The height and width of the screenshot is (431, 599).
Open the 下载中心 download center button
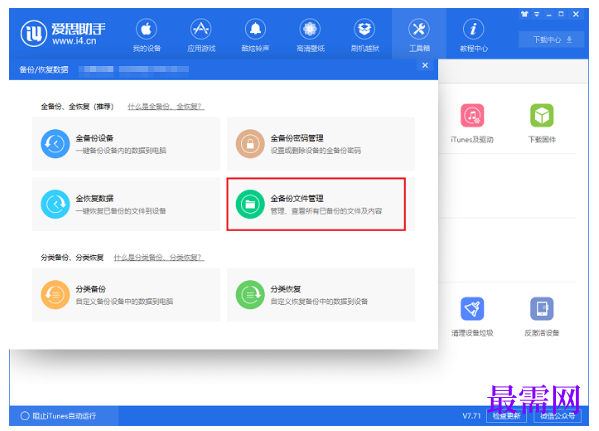pyautogui.click(x=551, y=40)
